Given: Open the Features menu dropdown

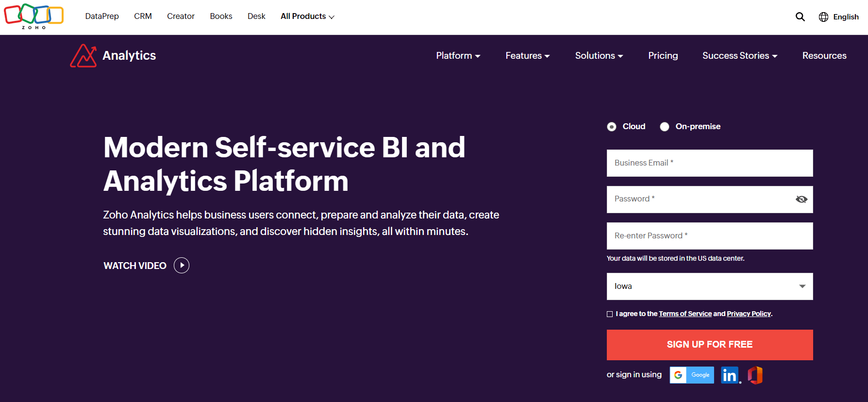Looking at the screenshot, I should [528, 56].
